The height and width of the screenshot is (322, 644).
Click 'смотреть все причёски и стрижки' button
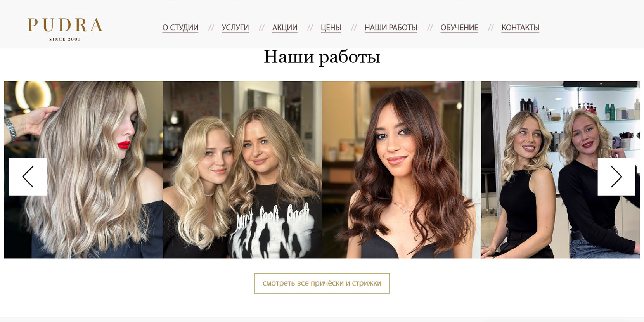[x=322, y=283]
